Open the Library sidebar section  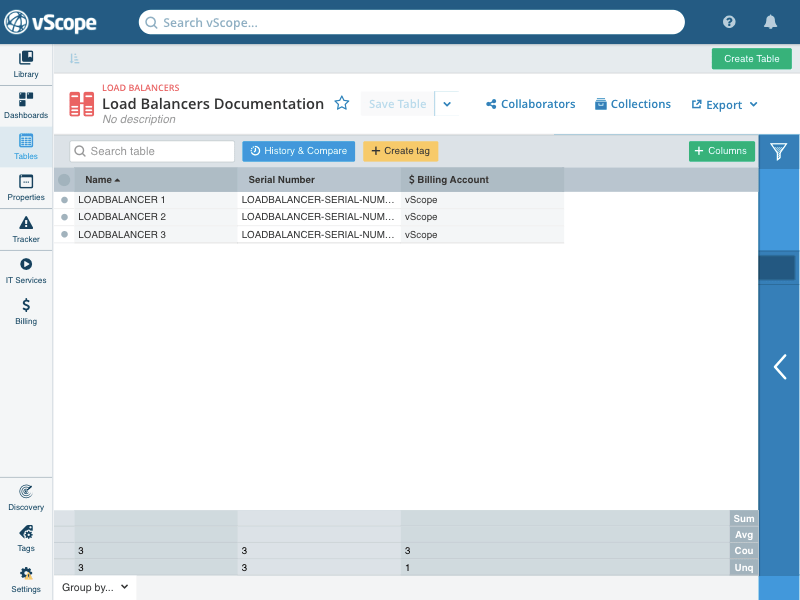click(x=26, y=65)
